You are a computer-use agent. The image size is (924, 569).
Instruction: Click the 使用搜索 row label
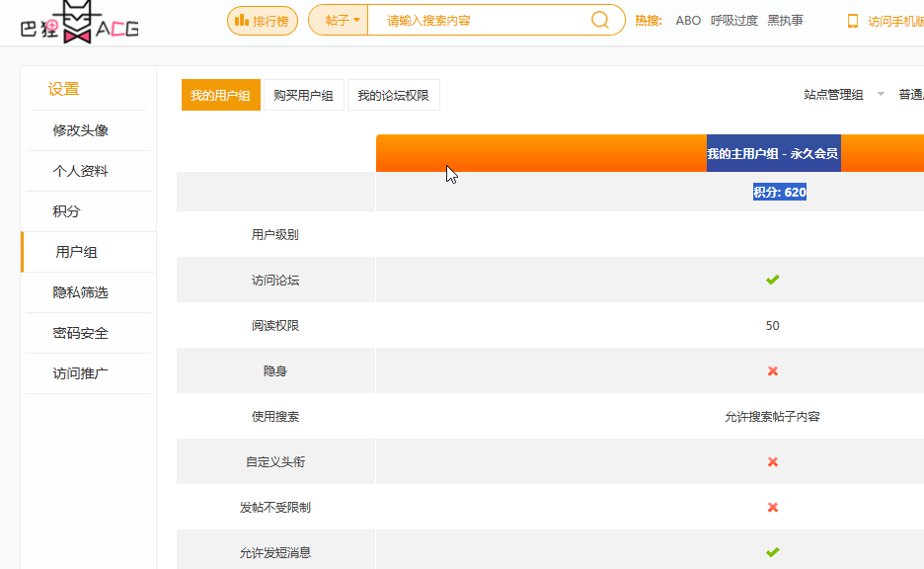[x=275, y=416]
